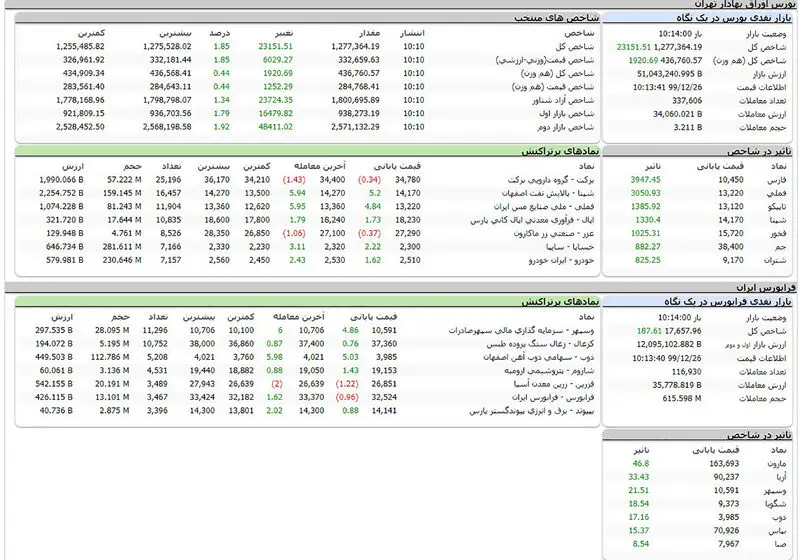Click value 542.155 B in فزرین row
Screen dimensions: 800x560
point(54,384)
